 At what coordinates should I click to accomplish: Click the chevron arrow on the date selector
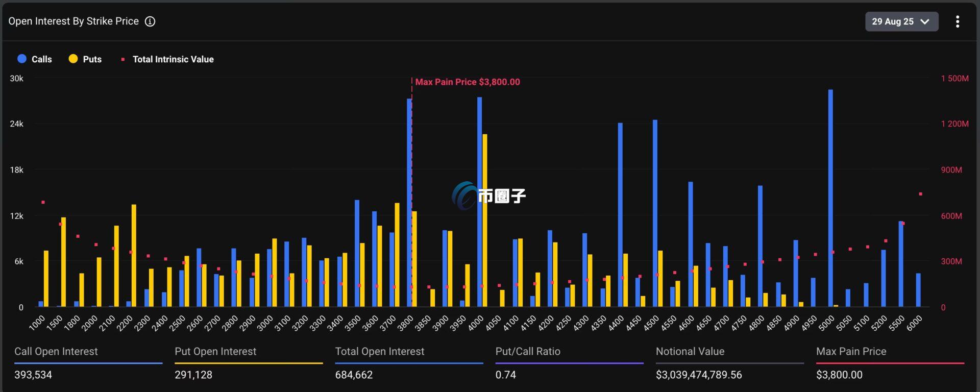point(924,21)
